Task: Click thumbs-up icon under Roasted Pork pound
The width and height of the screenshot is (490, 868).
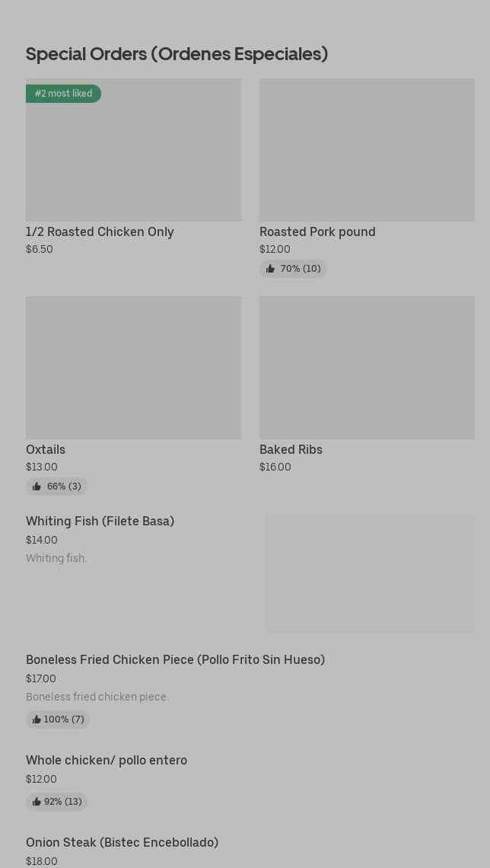Action: pyautogui.click(x=270, y=269)
